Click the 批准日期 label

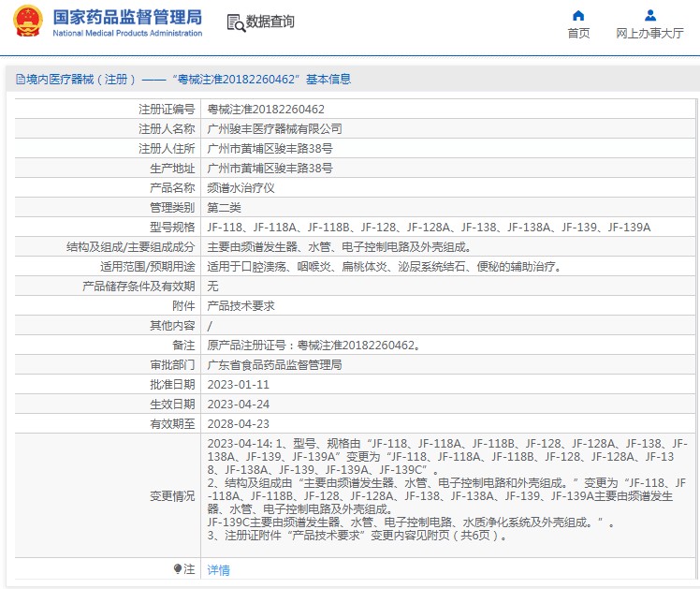[x=172, y=385]
